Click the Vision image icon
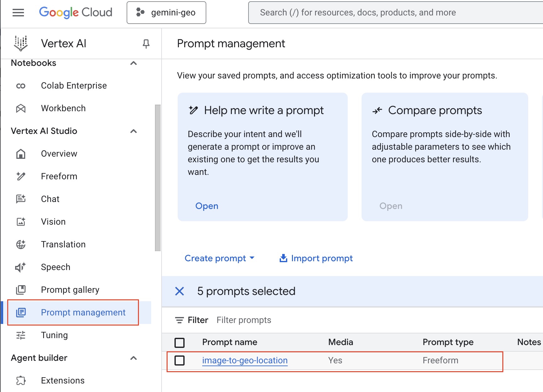Image resolution: width=543 pixels, height=392 pixels. [x=20, y=222]
